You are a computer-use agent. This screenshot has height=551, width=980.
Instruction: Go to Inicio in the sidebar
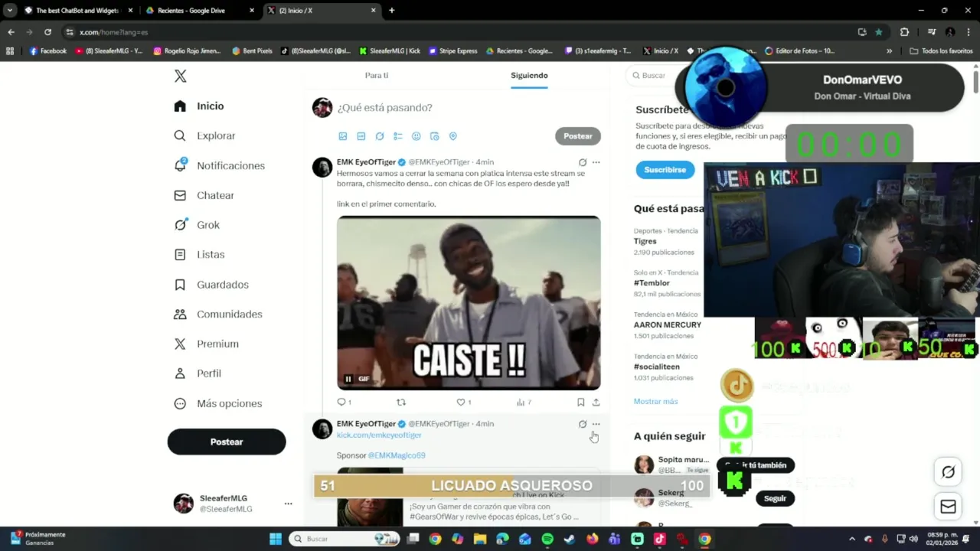pyautogui.click(x=199, y=106)
